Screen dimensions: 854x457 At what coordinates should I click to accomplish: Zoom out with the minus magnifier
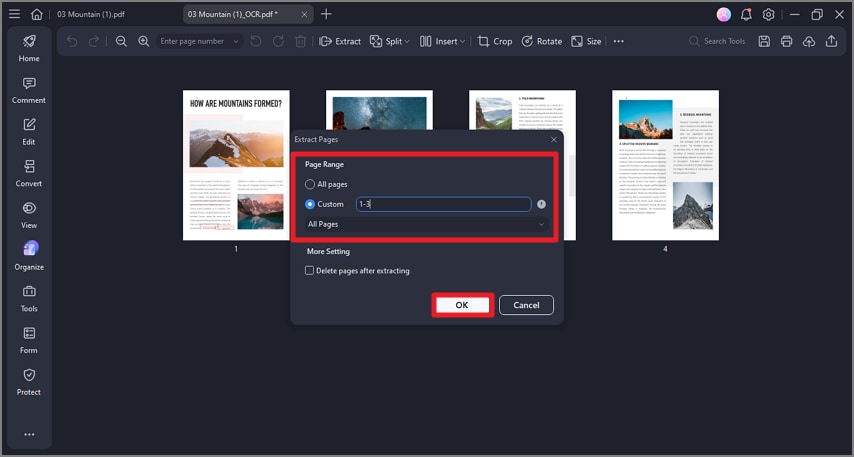[121, 41]
